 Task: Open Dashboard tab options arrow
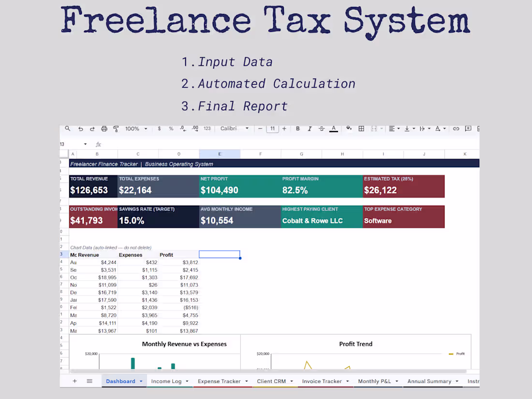[x=141, y=382]
